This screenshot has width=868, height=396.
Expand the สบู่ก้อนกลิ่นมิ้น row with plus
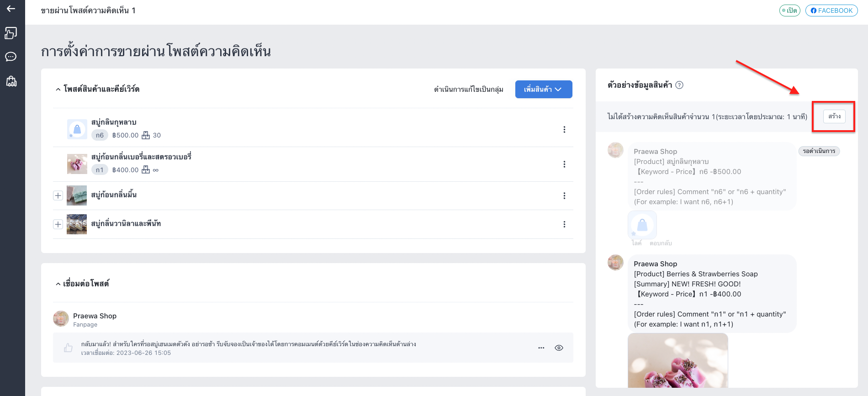coord(58,196)
